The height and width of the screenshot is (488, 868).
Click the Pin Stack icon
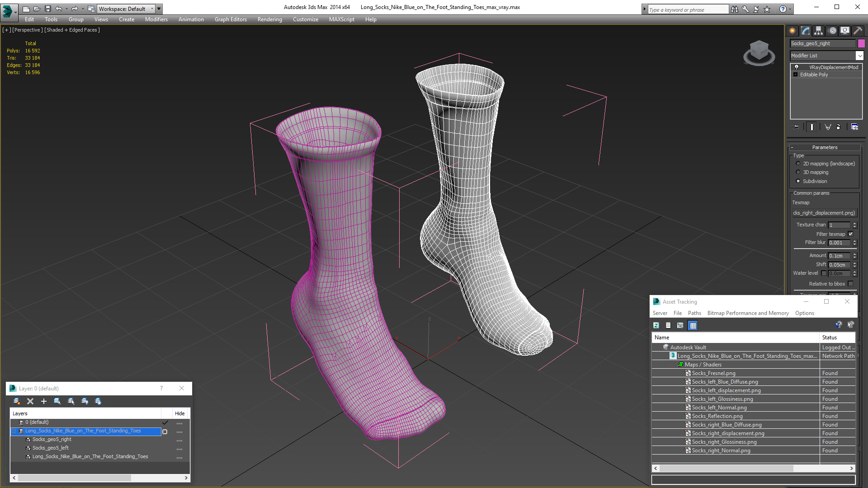pyautogui.click(x=796, y=127)
